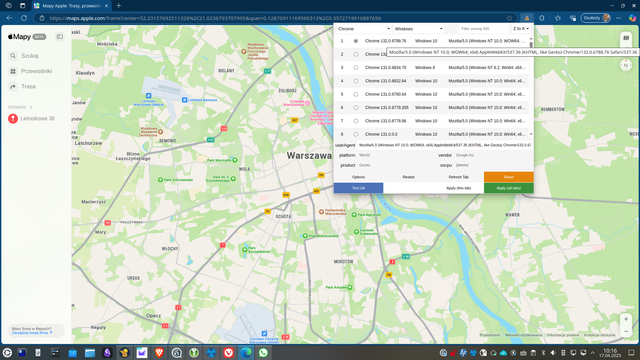The height and width of the screenshot is (360, 640).
Task: Click the green Apply (all tabs) button
Action: coord(509,188)
